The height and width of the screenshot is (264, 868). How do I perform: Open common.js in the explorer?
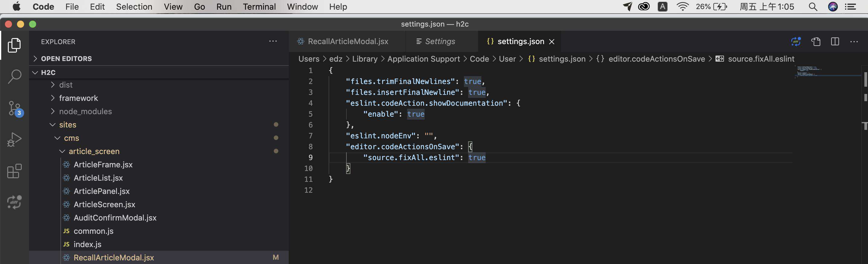click(x=93, y=231)
